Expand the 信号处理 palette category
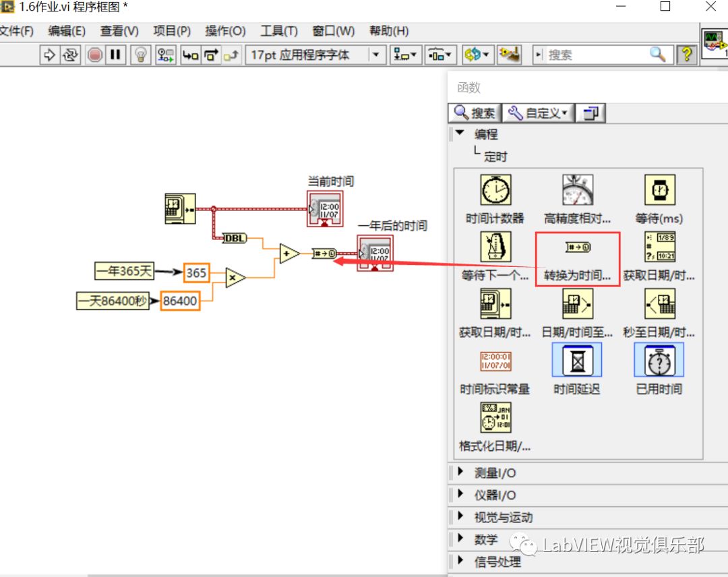This screenshot has width=728, height=577. click(460, 561)
